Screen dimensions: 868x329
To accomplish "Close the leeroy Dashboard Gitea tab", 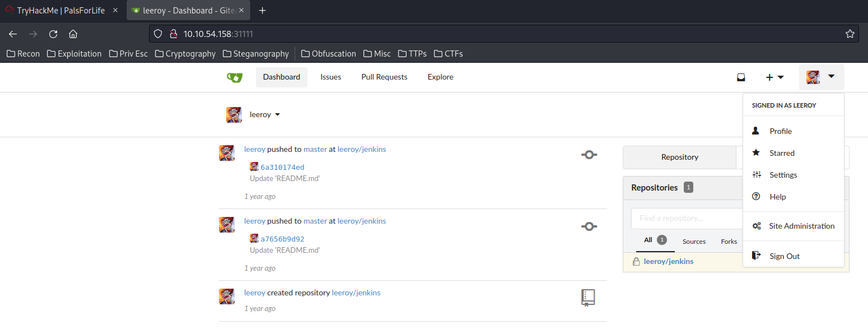I will click(241, 10).
